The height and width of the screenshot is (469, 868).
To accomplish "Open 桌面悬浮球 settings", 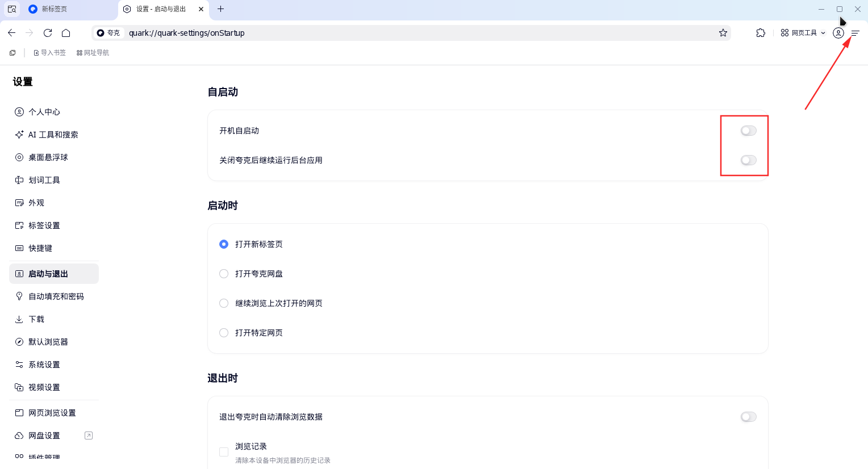I will click(54, 157).
